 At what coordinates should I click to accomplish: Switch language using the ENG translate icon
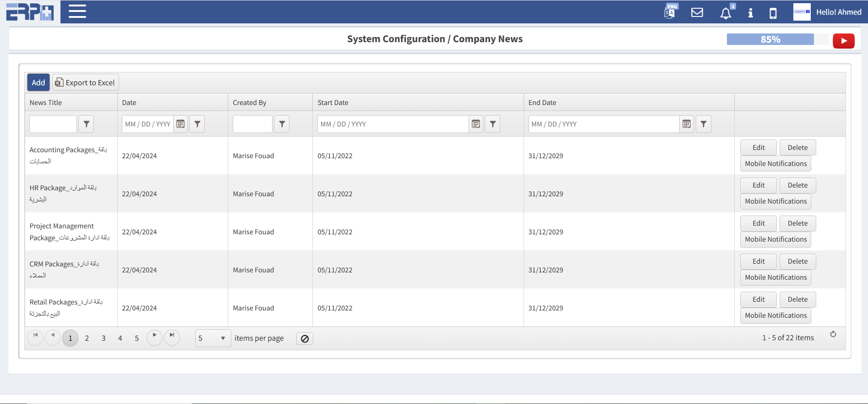click(670, 11)
